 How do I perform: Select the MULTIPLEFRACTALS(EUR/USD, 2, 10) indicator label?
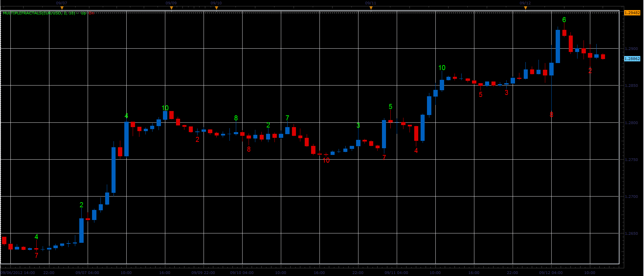(39, 13)
